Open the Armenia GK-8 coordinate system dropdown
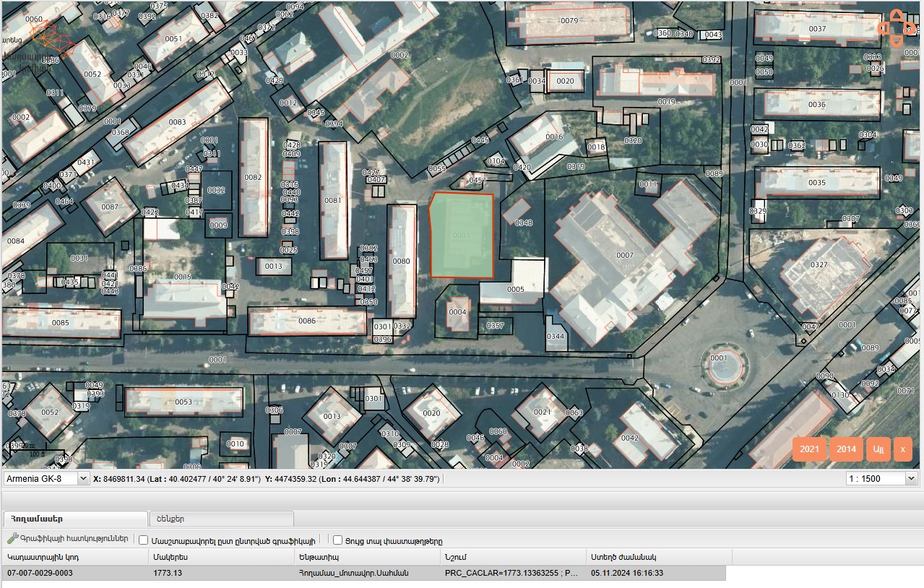Image resolution: width=924 pixels, height=588 pixels. coord(46,478)
